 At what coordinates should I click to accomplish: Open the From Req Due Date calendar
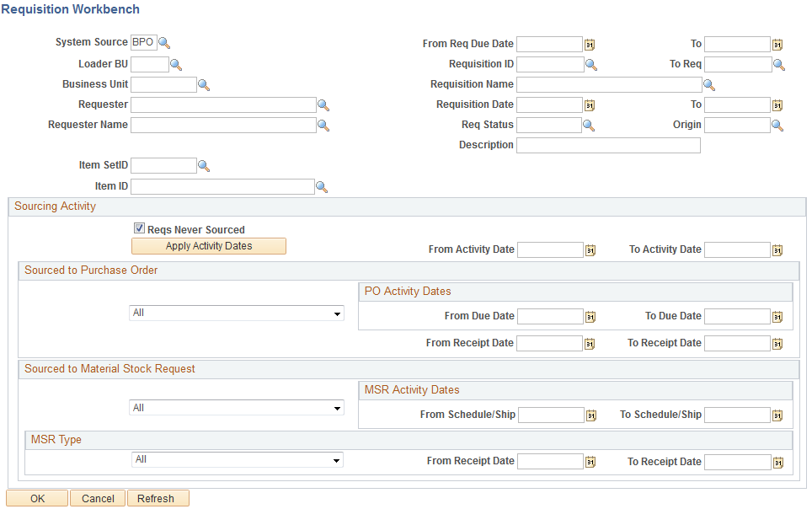(x=590, y=43)
